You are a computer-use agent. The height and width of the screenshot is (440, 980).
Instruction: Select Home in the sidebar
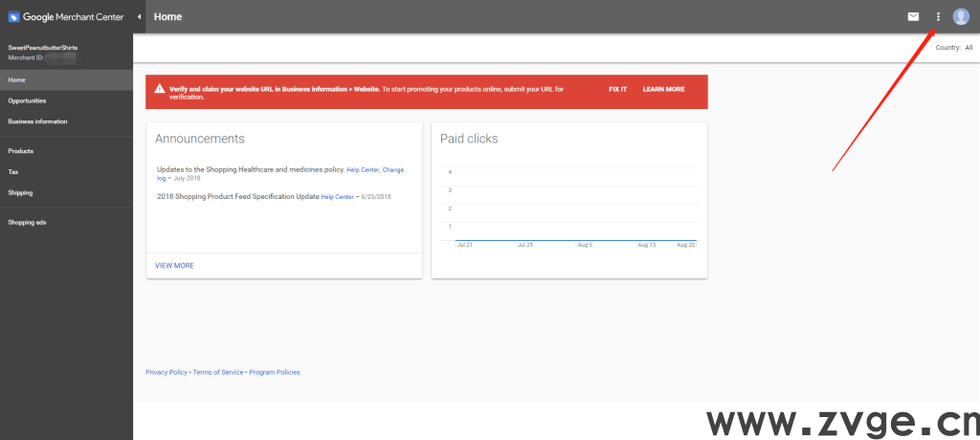pos(17,79)
